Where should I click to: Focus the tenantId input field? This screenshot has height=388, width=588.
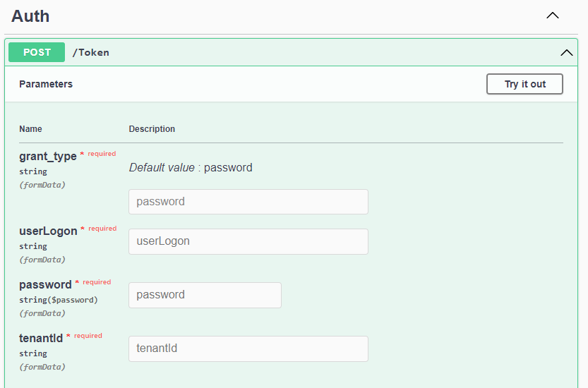248,348
